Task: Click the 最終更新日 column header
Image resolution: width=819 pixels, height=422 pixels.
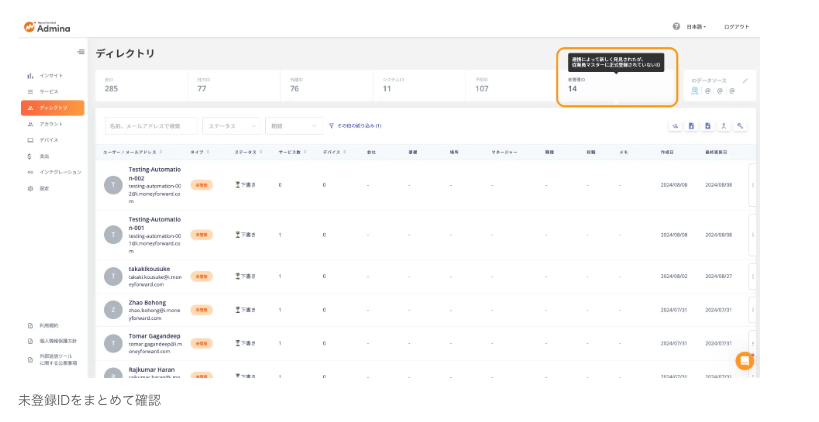Action: [x=716, y=152]
